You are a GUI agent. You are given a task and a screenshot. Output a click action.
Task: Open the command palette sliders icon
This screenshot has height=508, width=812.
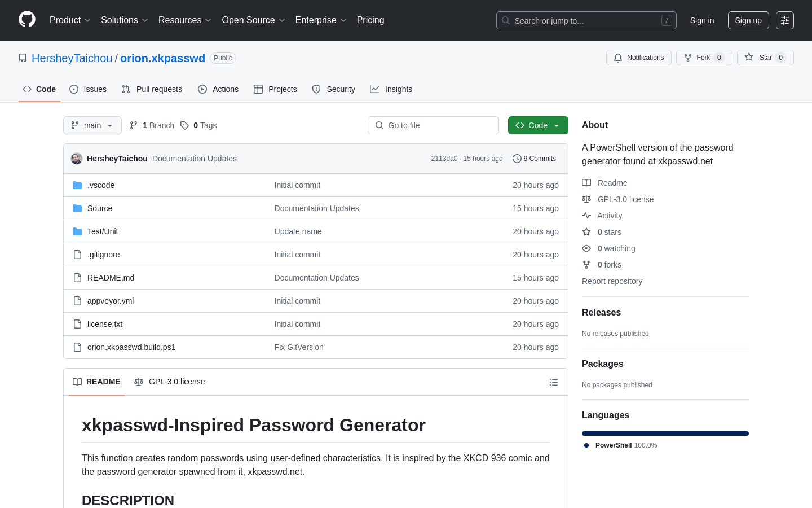click(785, 20)
